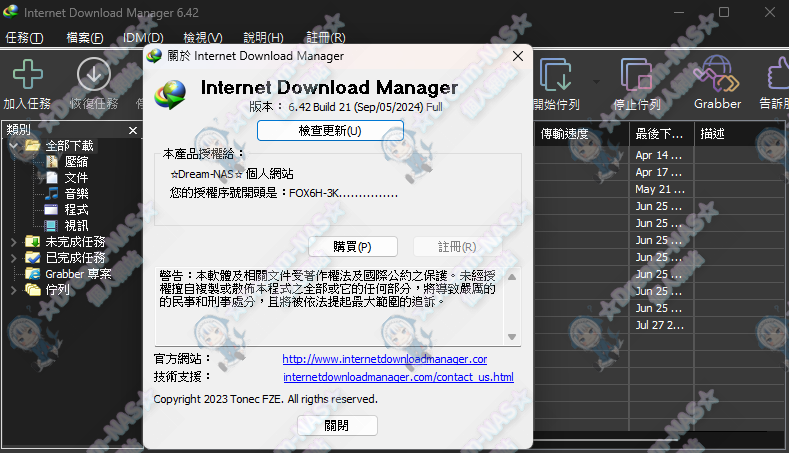Viewport: 789px width, 453px height.
Task: Click the Resume Task (恢復任務) download icon
Action: click(x=94, y=74)
